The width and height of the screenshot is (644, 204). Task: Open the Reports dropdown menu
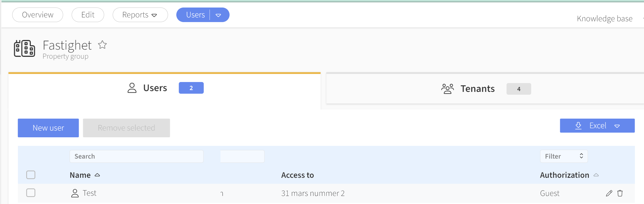[x=140, y=15]
